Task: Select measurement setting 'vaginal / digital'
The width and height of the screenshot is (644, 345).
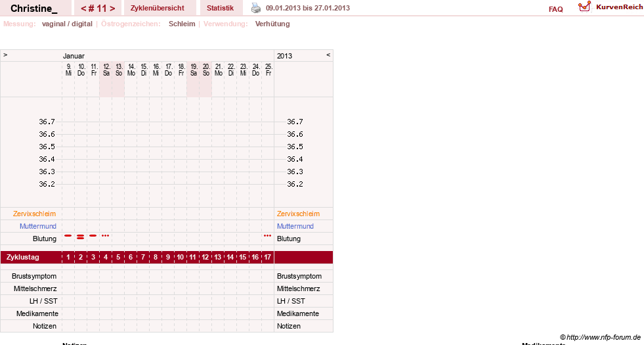Action: 67,24
